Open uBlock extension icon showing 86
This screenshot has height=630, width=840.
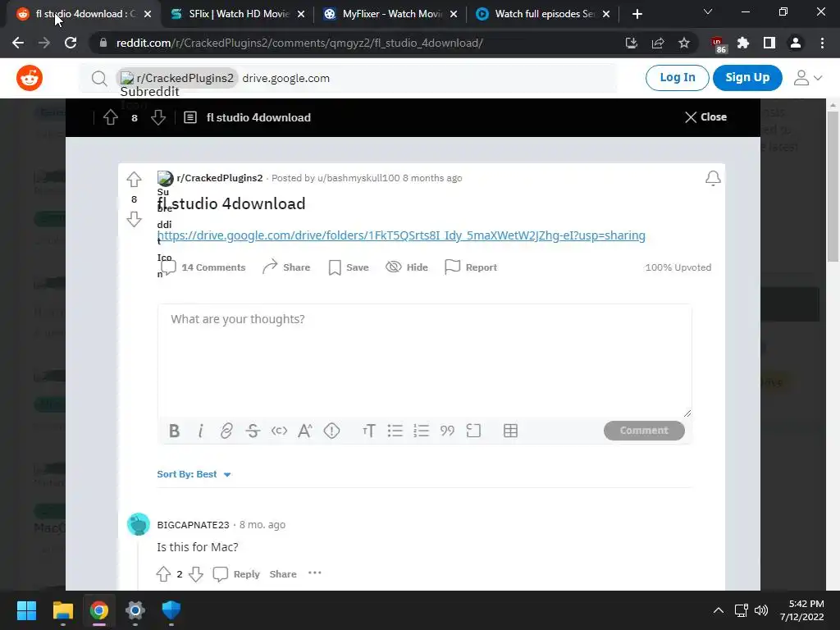coord(718,44)
